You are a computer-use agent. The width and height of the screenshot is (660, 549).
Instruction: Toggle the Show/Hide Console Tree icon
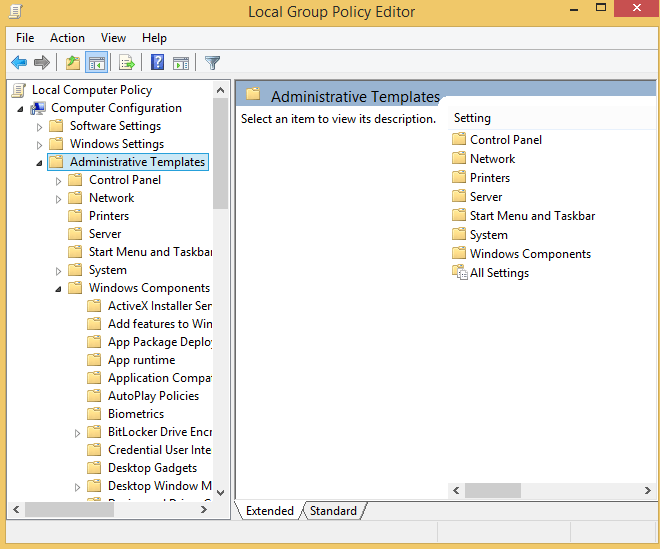point(97,63)
